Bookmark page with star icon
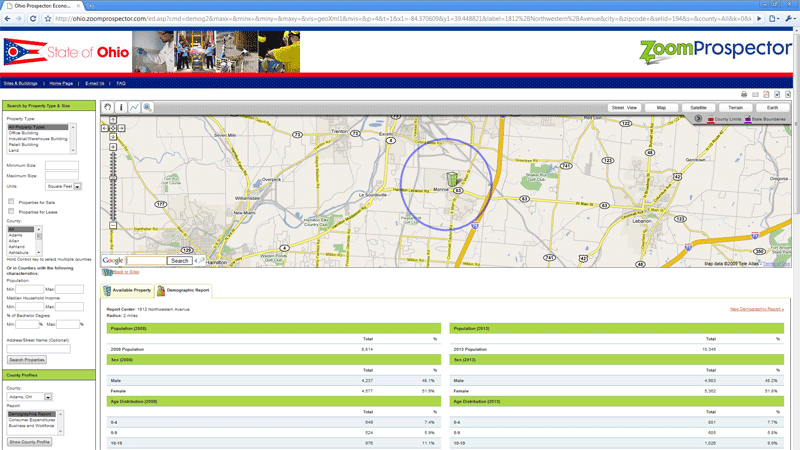Screen dimensions: 800x450 (x=48, y=18)
